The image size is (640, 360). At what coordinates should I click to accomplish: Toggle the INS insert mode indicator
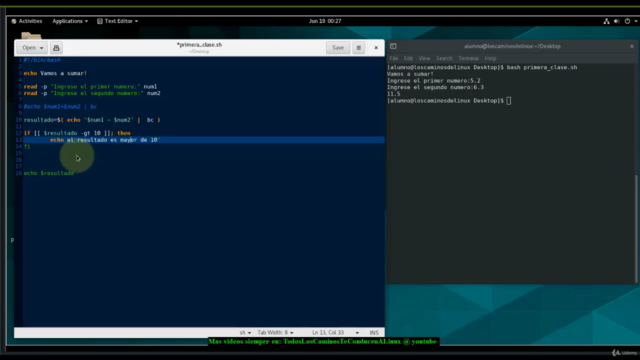click(x=374, y=333)
